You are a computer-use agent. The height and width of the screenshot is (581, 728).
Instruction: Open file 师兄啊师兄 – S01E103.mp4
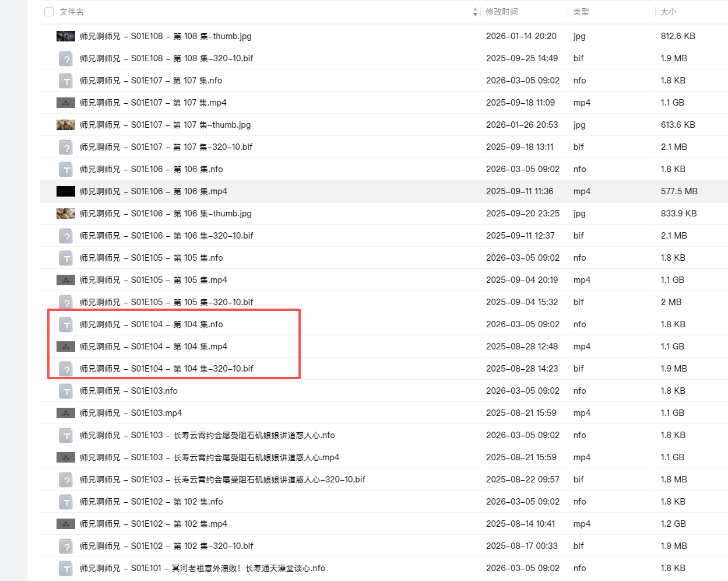131,413
